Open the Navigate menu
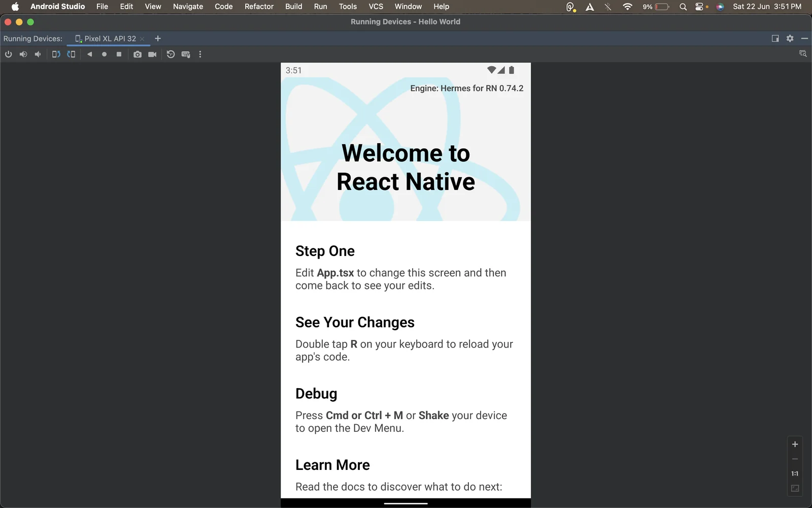This screenshot has height=508, width=812. click(x=188, y=7)
